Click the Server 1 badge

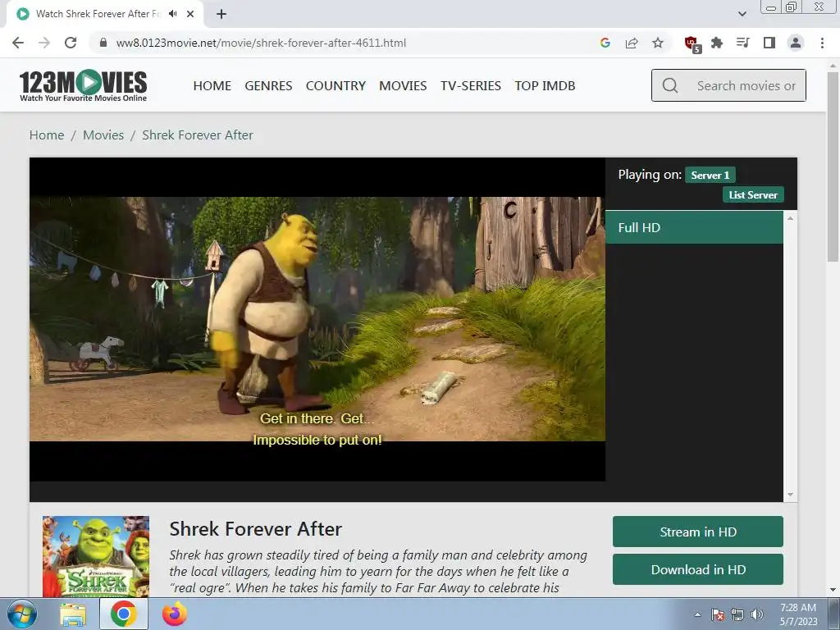[710, 176]
